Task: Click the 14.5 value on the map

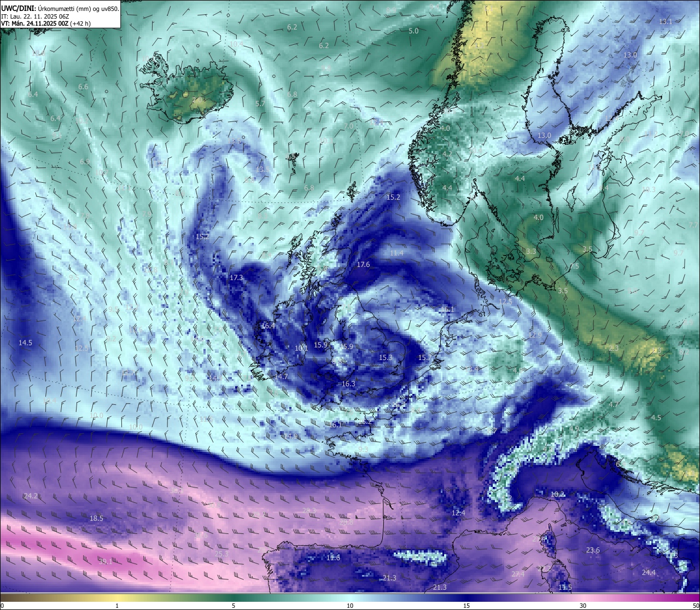Action: pyautogui.click(x=25, y=343)
